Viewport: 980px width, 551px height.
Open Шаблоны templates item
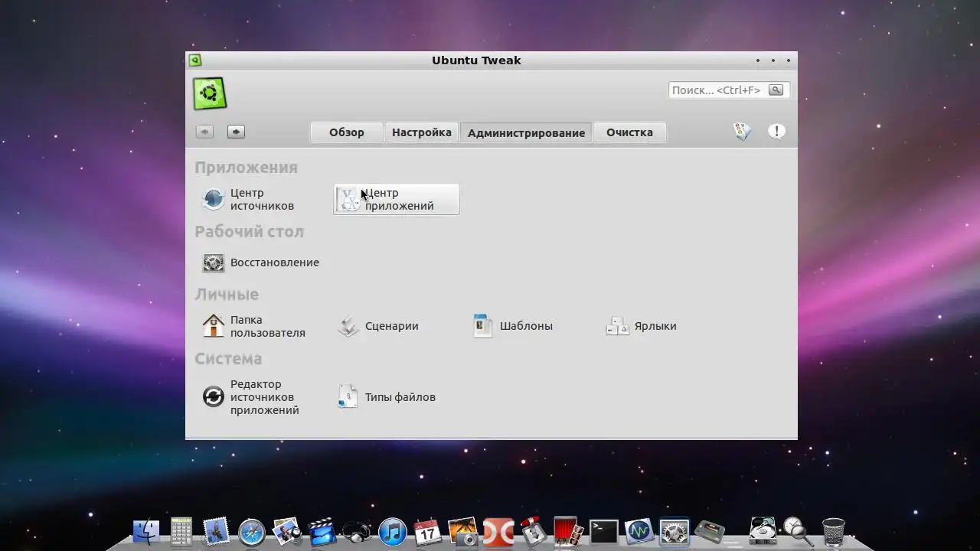click(x=512, y=326)
